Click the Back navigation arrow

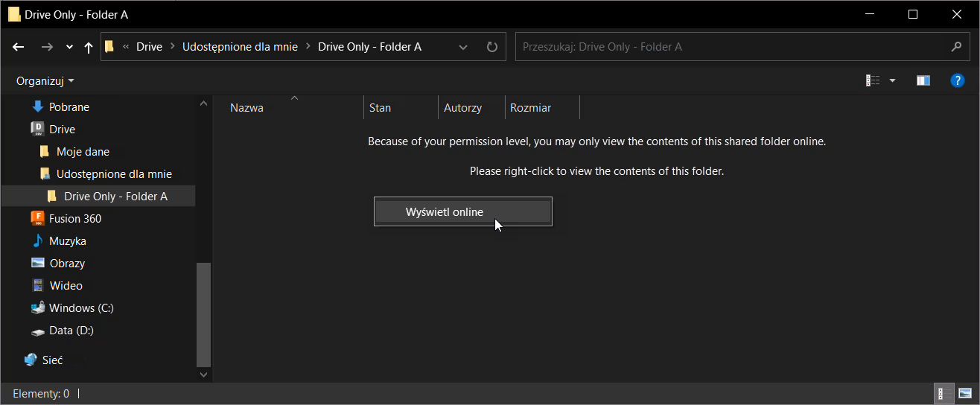coord(19,47)
